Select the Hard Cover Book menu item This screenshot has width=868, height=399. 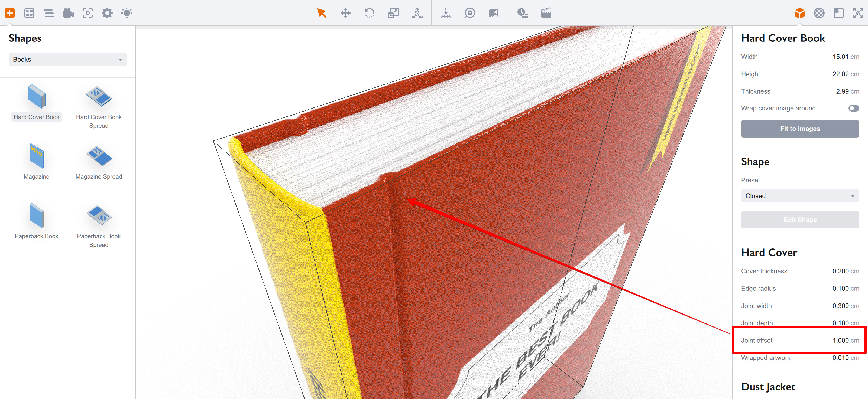36,103
